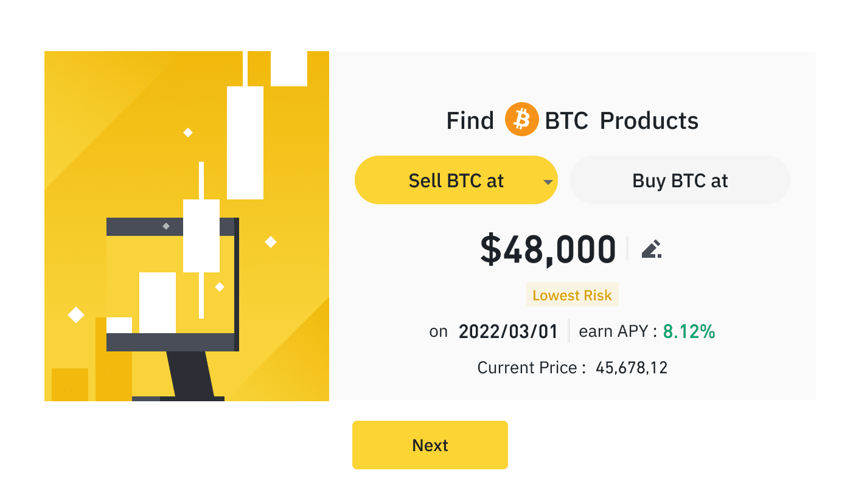Switch to Buy BTC at option
Screen dimensions: 867x504
click(x=680, y=180)
